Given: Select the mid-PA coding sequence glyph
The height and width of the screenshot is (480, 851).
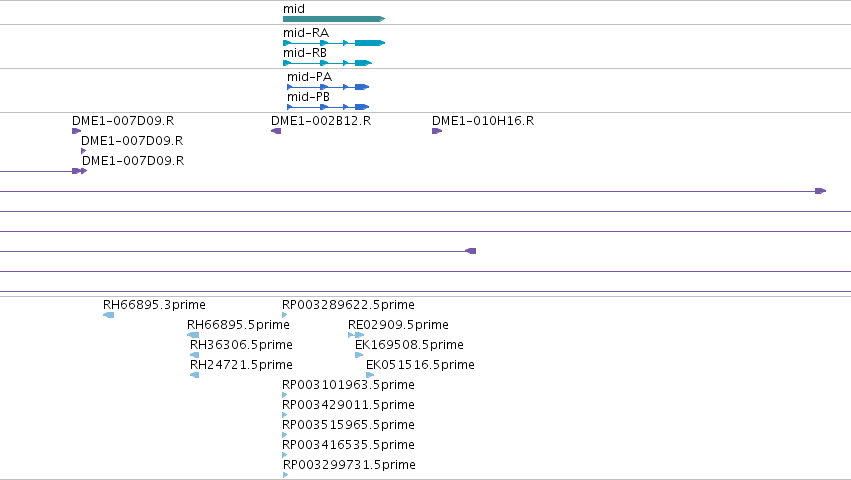Looking at the screenshot, I should click(328, 87).
